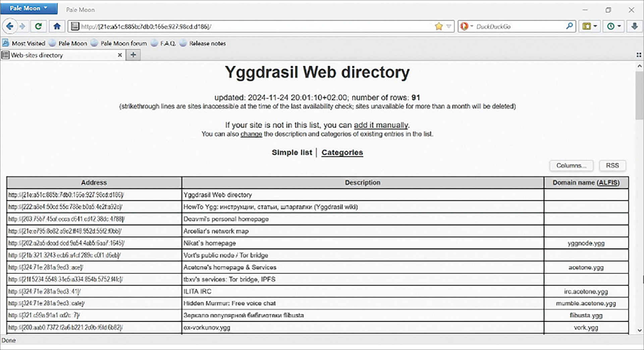
Task: Follow the 'change' description link
Action: coord(251,134)
